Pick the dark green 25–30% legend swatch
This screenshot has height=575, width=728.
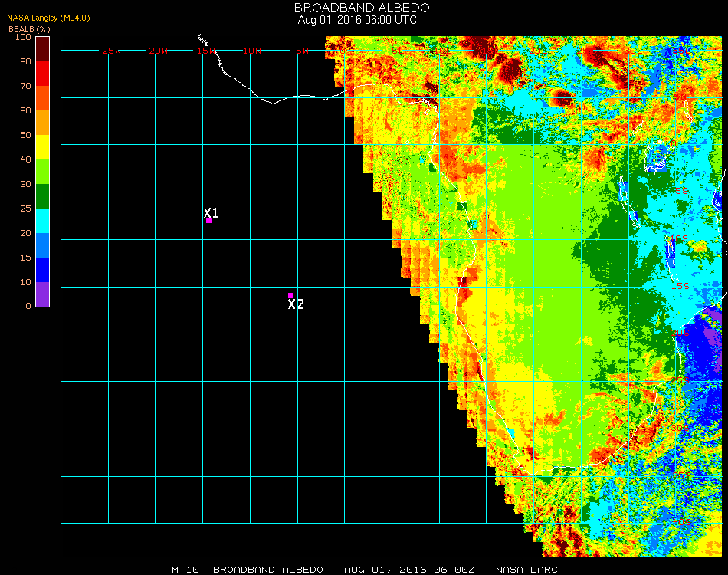tap(43, 196)
